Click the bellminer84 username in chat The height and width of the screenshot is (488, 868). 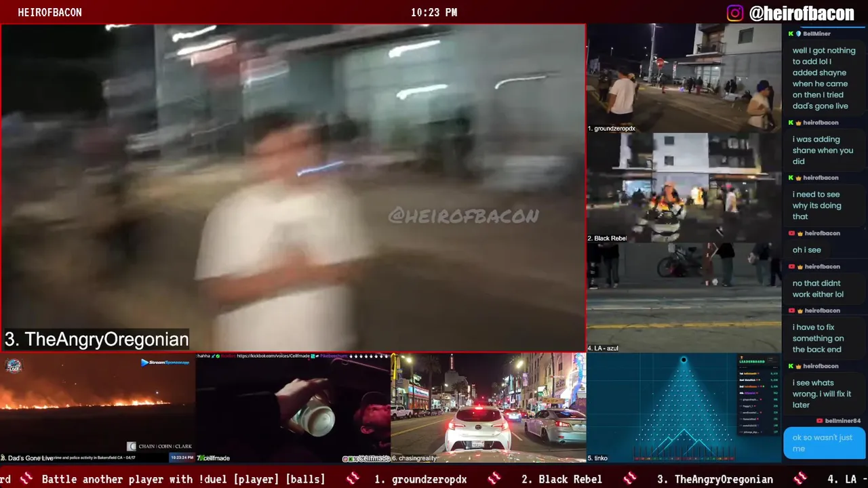click(842, 421)
